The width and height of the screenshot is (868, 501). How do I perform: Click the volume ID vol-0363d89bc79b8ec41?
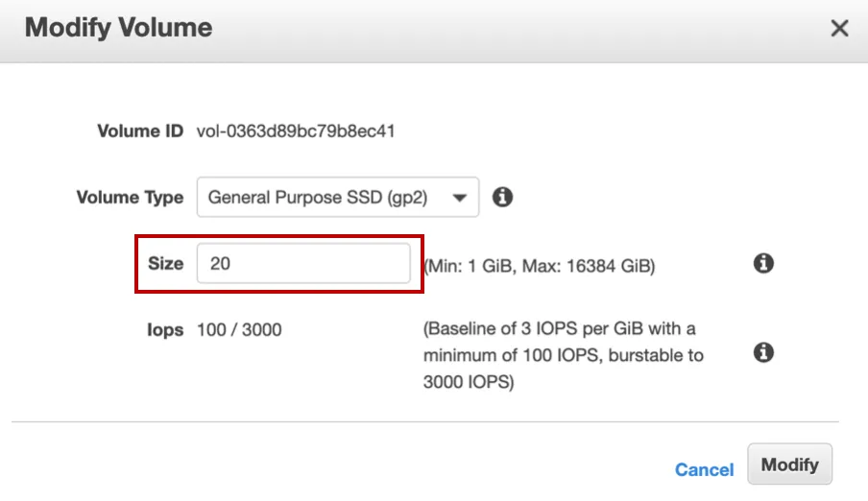pyautogui.click(x=296, y=131)
